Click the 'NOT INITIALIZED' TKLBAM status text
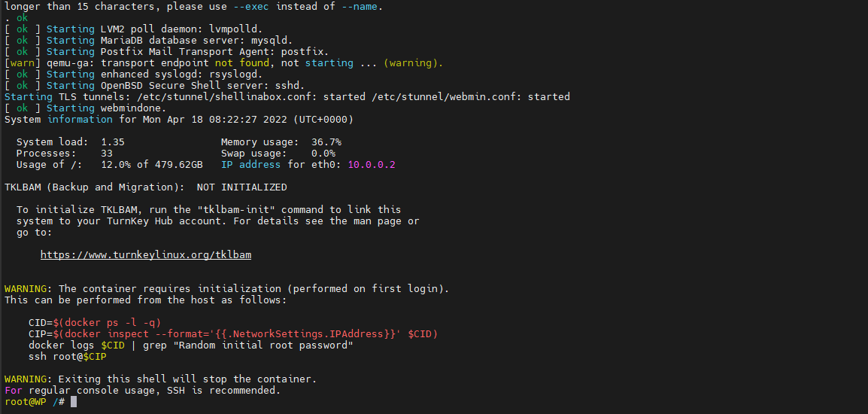This screenshot has height=414, width=868. 242,187
